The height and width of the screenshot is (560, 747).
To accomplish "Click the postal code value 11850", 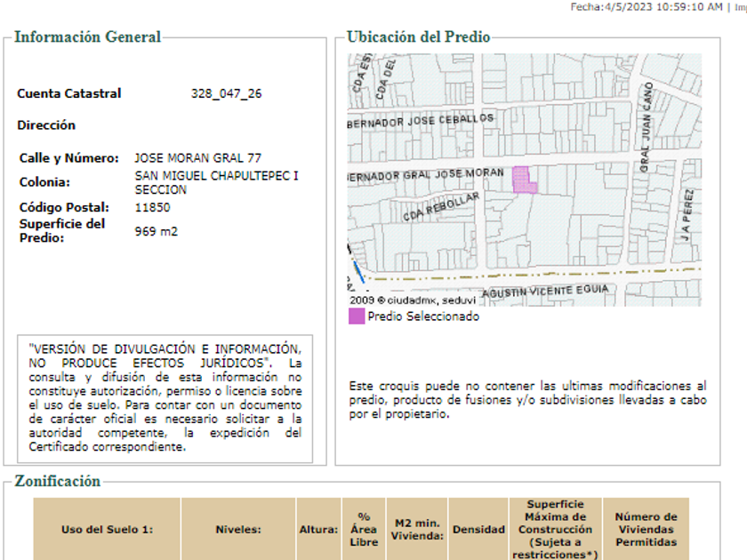I will pyautogui.click(x=152, y=207).
